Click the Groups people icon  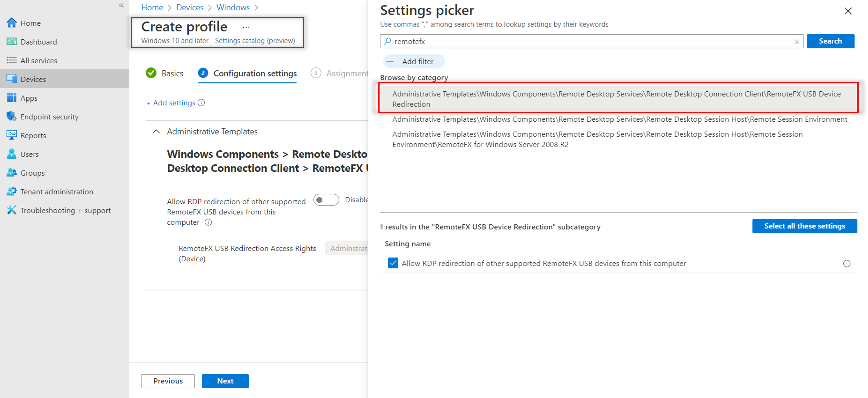pyautogui.click(x=11, y=173)
